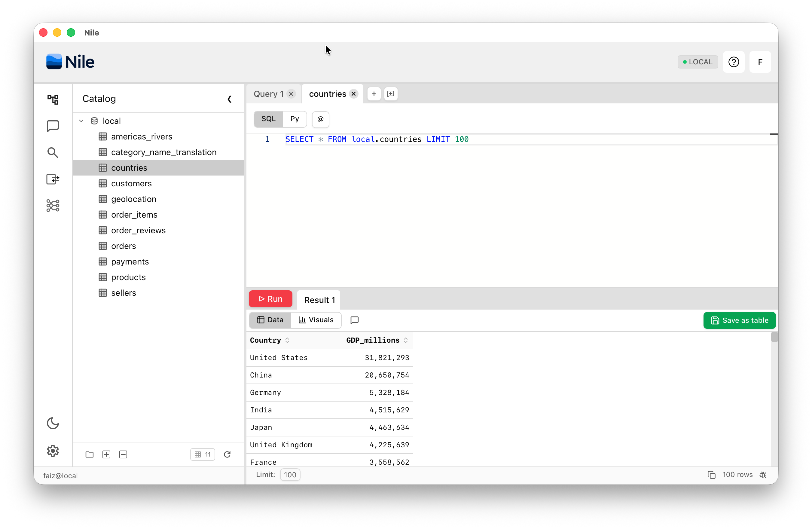
Task: Open the help question mark icon
Action: pyautogui.click(x=734, y=62)
